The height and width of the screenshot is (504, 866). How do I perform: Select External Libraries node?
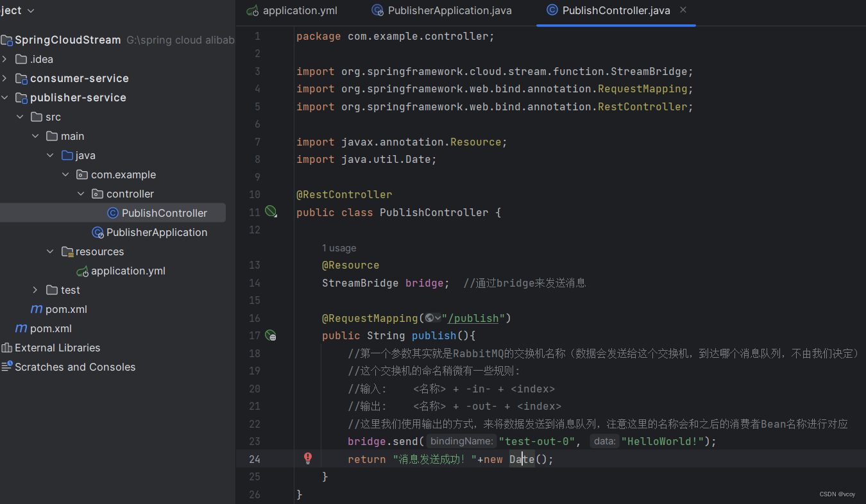click(57, 348)
